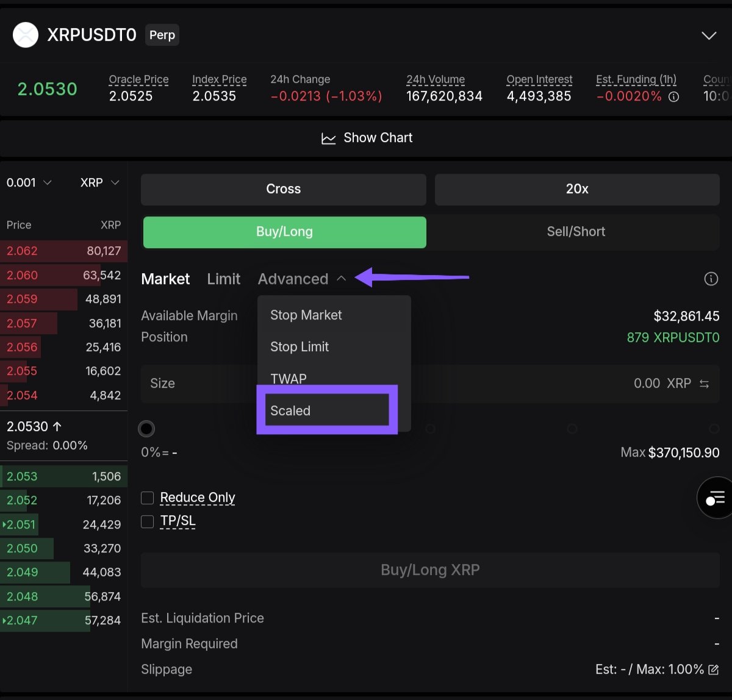Click ask price 2.059 in order book
This screenshot has width=732, height=700.
click(22, 299)
